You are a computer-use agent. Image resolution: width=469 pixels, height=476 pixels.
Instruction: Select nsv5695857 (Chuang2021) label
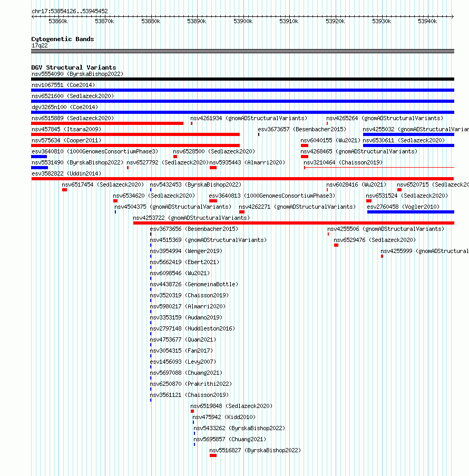tap(230, 440)
